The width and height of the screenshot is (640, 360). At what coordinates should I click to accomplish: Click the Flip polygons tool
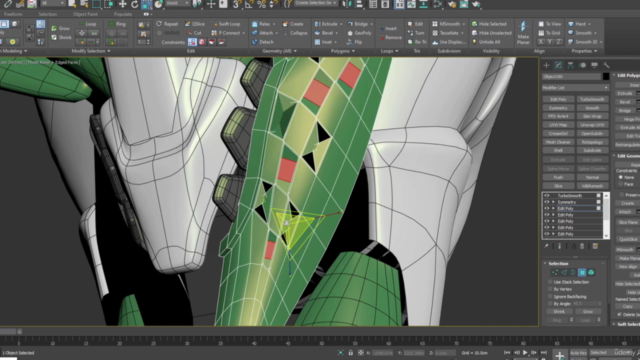pyautogui.click(x=354, y=42)
